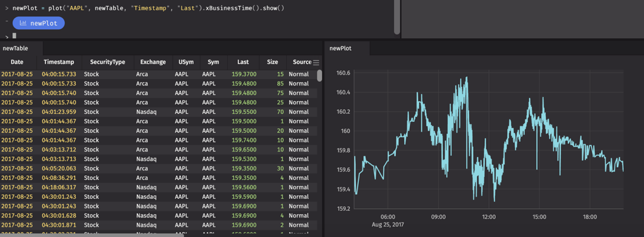
Task: Click the Aug 25, 2017 date label
Action: pyautogui.click(x=388, y=224)
